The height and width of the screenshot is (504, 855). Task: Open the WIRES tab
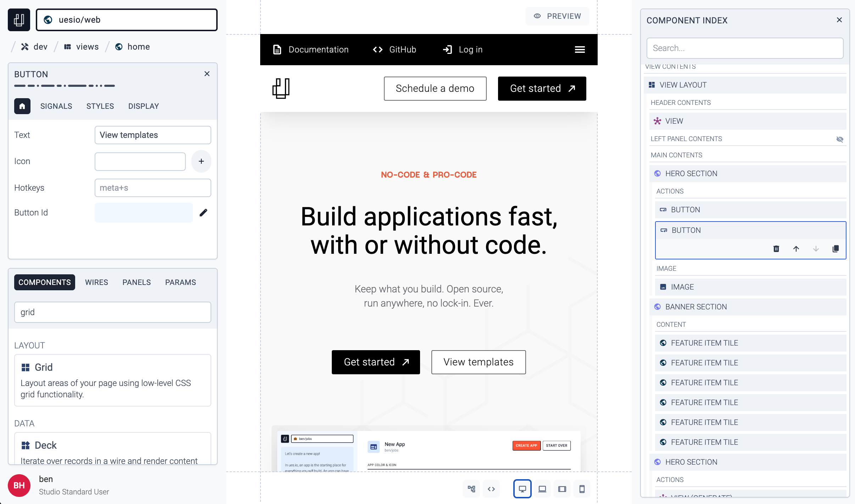[x=96, y=282]
